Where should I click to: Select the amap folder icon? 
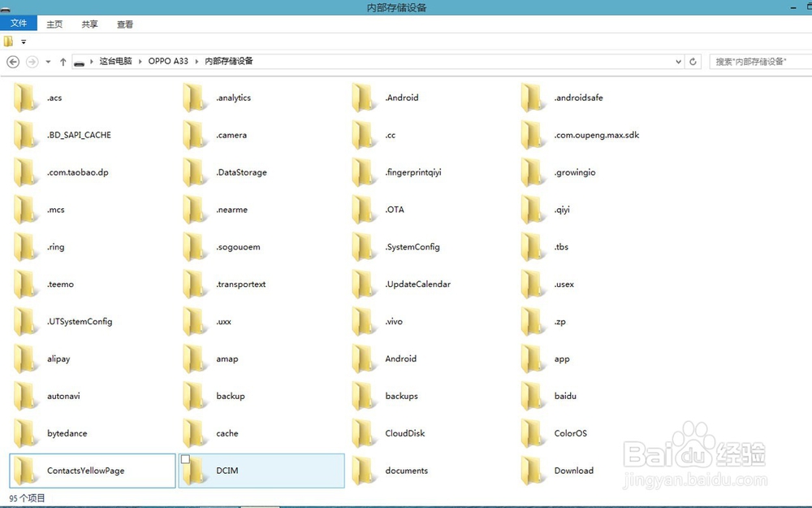[195, 358]
